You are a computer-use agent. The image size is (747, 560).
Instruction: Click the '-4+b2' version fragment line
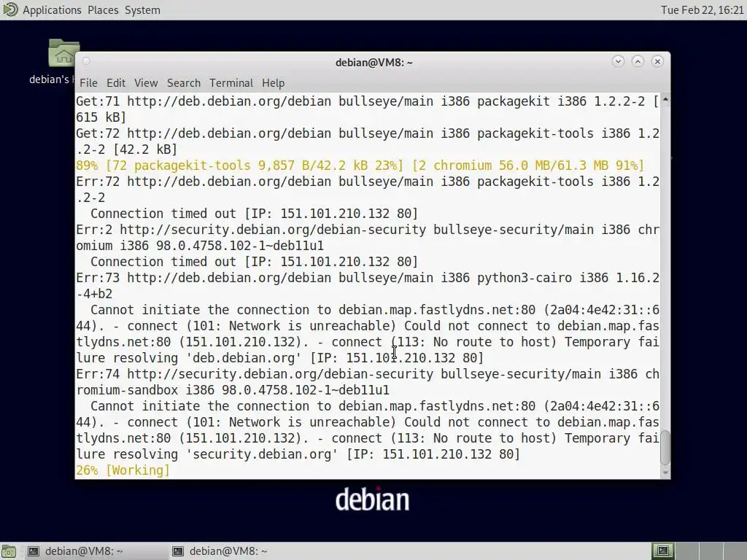click(x=94, y=295)
